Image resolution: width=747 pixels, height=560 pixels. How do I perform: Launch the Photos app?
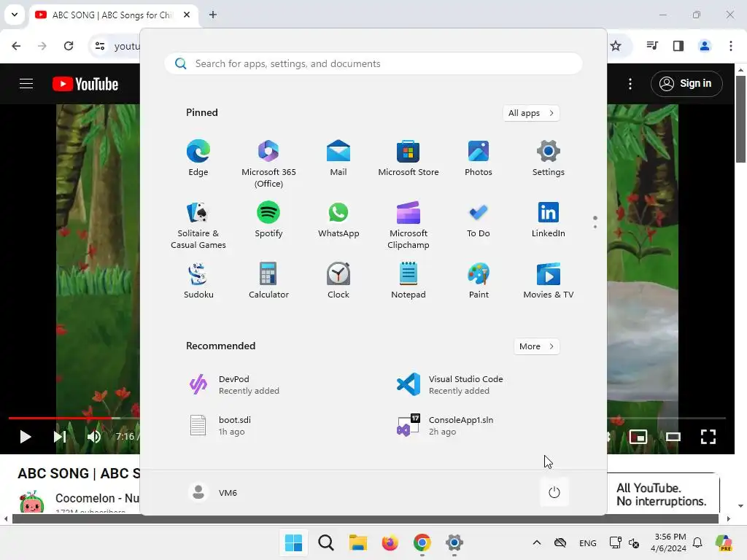(479, 158)
